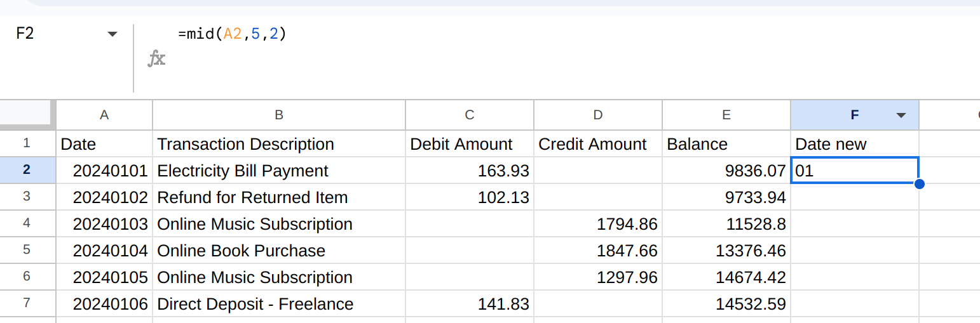This screenshot has height=323, width=980.
Task: Select column E header
Action: click(x=726, y=115)
